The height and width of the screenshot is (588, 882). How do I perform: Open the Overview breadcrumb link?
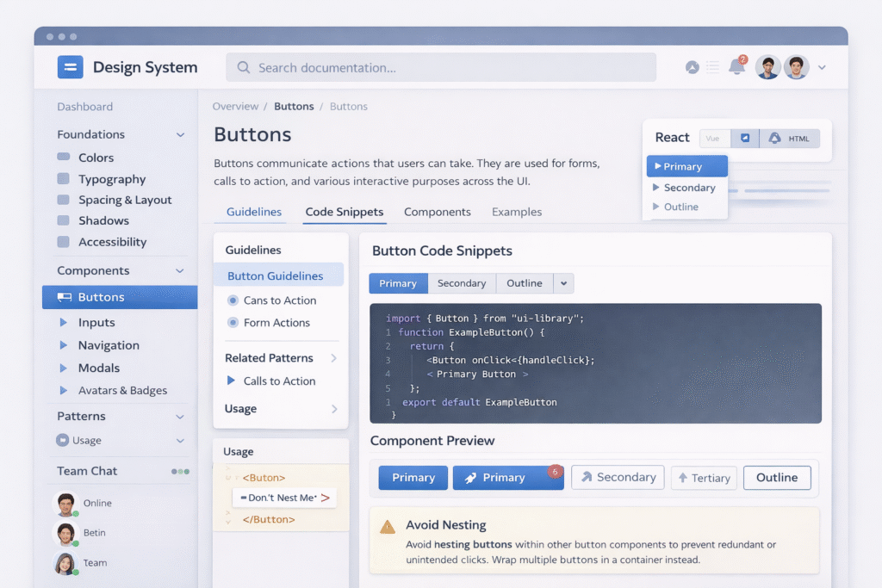[235, 106]
